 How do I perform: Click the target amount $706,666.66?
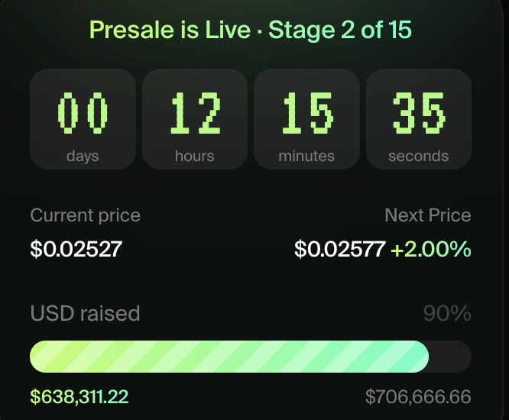pos(418,396)
